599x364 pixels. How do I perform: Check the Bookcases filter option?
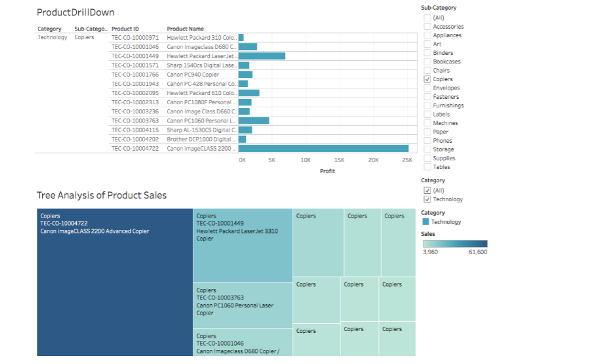[427, 62]
